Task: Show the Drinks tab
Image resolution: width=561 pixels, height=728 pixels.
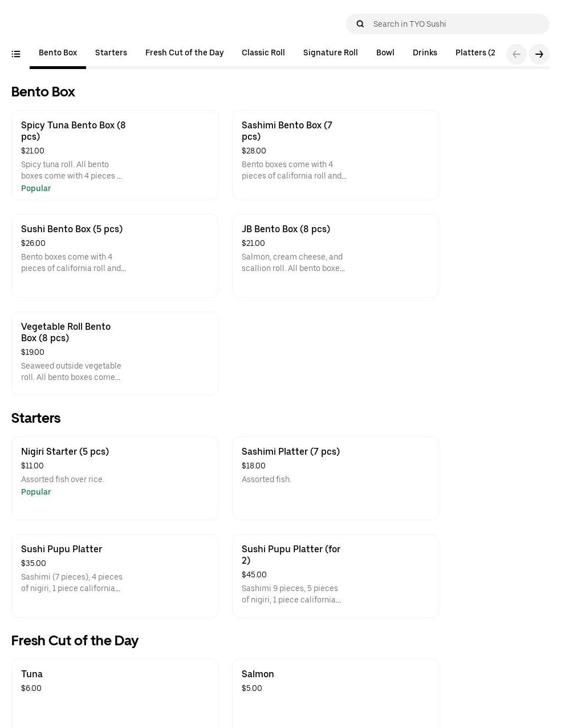Action: 425,53
